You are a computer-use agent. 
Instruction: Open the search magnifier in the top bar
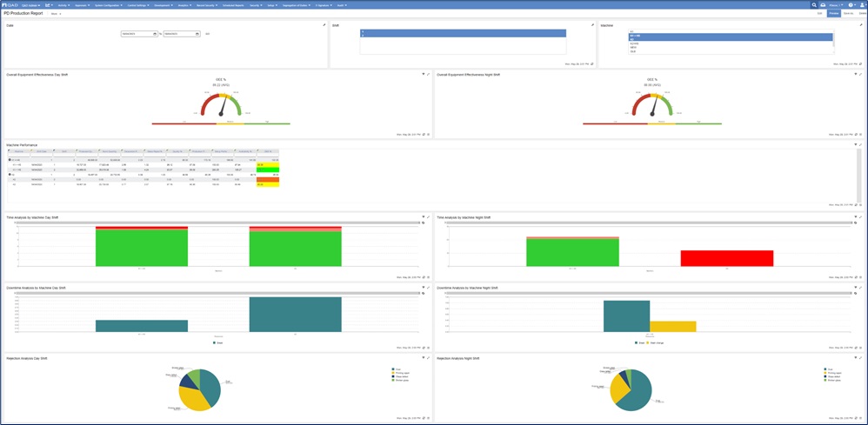coord(814,5)
